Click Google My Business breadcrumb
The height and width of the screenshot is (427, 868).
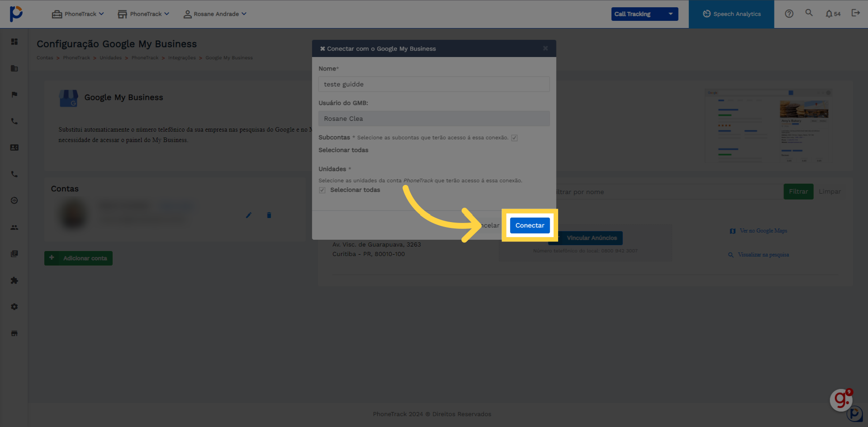(x=229, y=58)
